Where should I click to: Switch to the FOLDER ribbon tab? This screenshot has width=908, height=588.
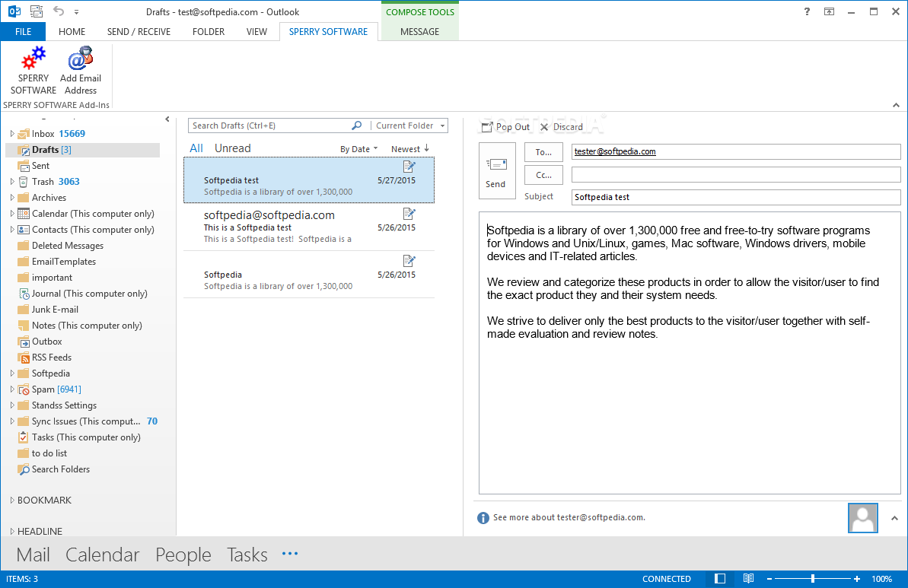coord(209,32)
